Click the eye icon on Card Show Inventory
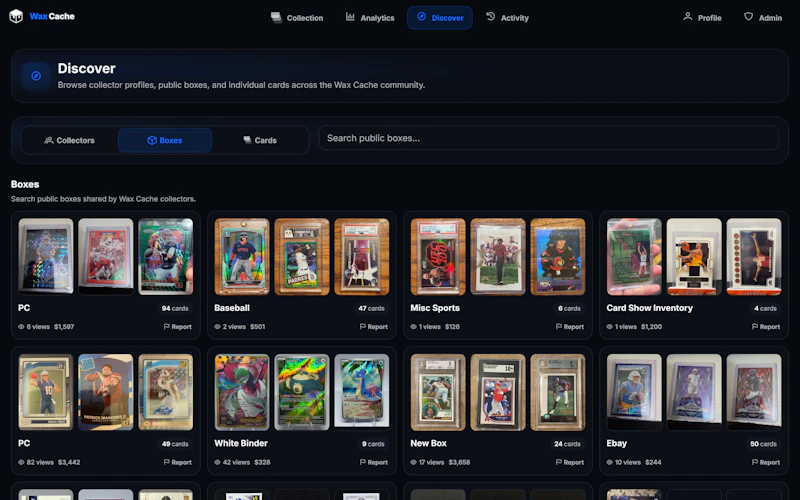This screenshot has width=800, height=500. 609,327
